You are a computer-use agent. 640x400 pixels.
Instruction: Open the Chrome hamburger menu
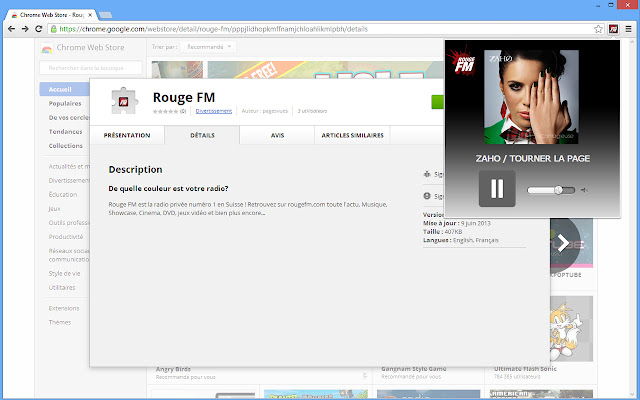pos(628,29)
